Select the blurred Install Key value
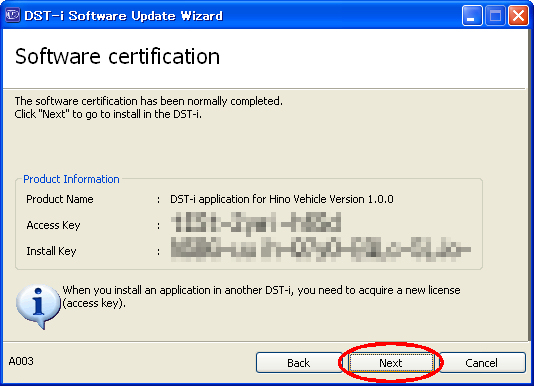The width and height of the screenshot is (534, 386). (321, 249)
